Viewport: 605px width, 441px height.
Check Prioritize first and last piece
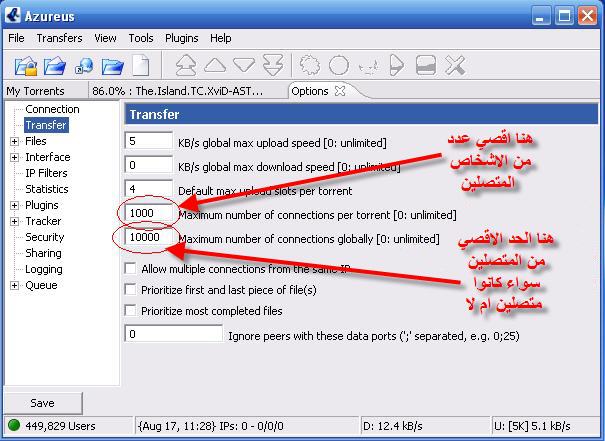(x=130, y=289)
